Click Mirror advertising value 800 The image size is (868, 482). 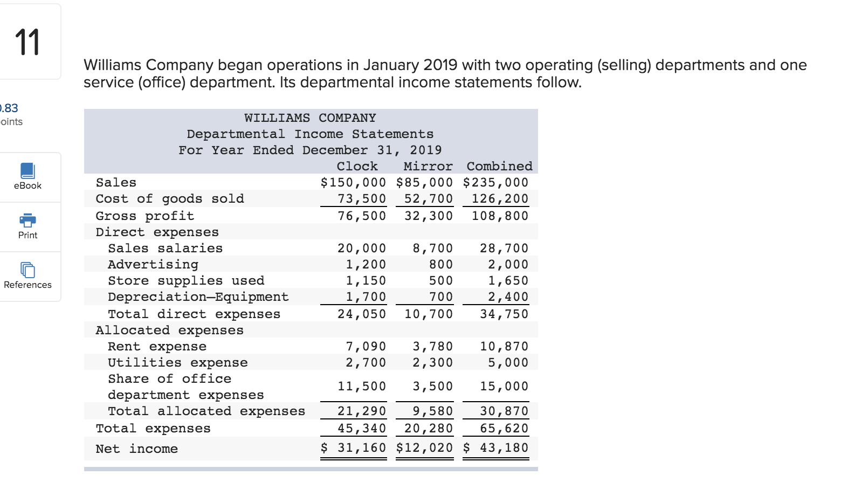tap(441, 264)
